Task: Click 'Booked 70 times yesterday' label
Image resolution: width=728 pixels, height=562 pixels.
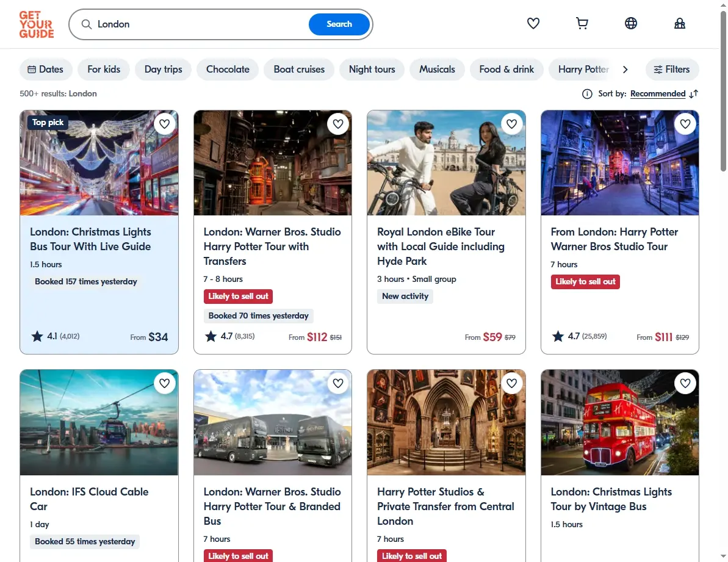Action: (x=258, y=316)
